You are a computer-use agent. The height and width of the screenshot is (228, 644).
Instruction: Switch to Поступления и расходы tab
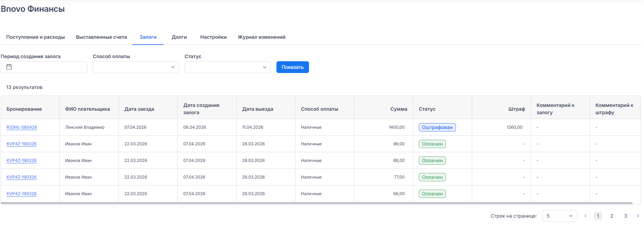click(x=35, y=37)
